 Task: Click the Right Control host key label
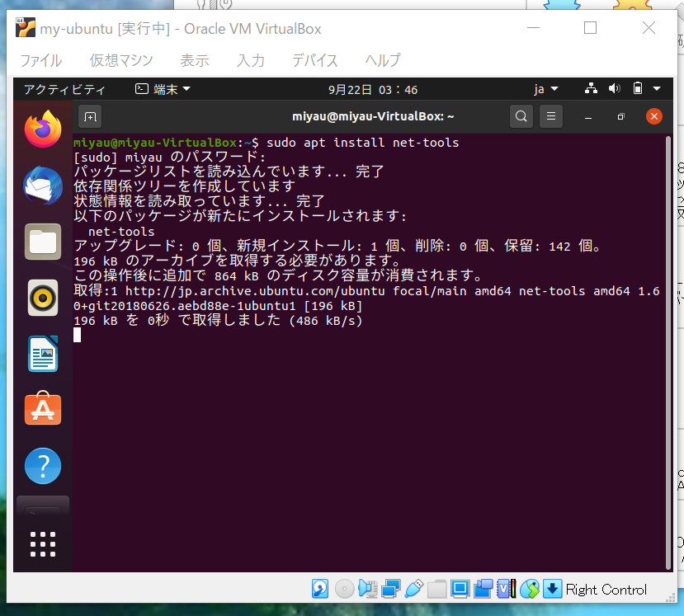tap(606, 590)
